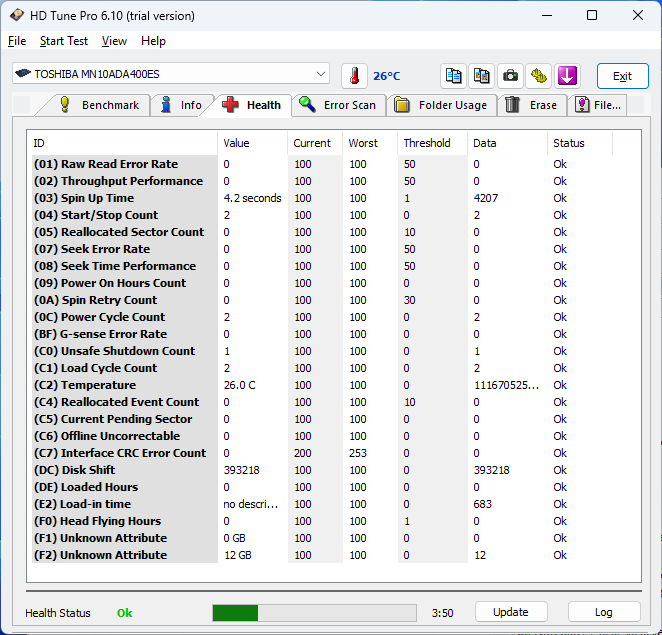Screen dimensions: 662x635
Task: Click the yellow options gear icon
Action: (539, 76)
